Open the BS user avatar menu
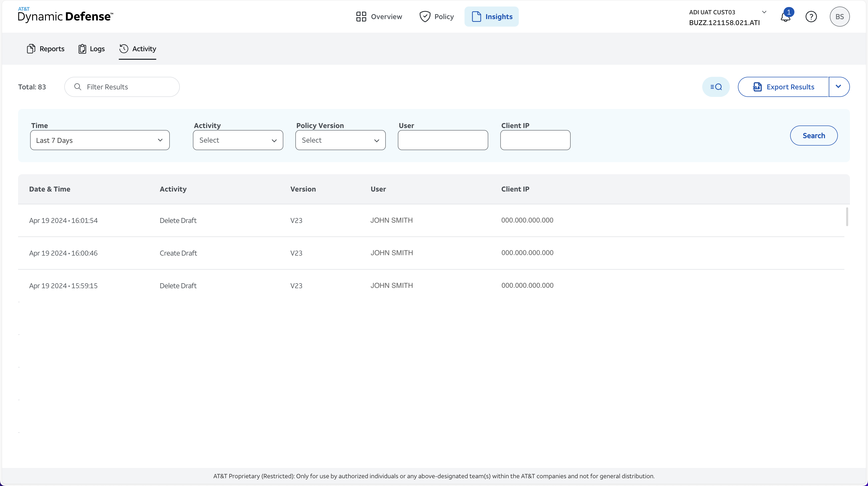The image size is (868, 486). (839, 17)
